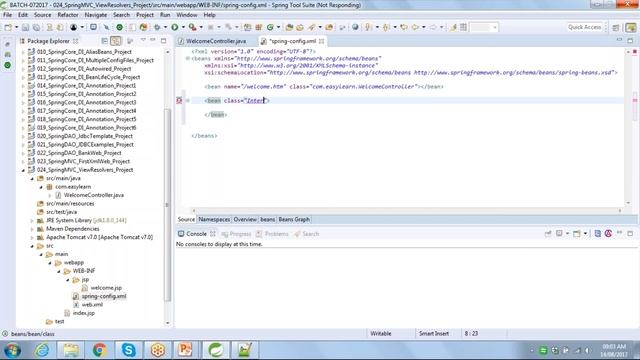Viewport: 640px width, 360px height.
Task: Select index.jsp in Package Explorer
Action: point(83,313)
